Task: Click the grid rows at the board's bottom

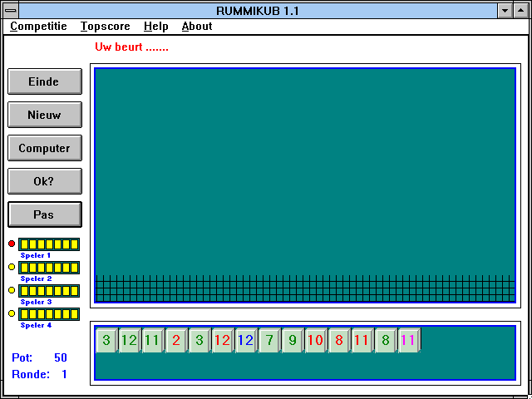Action: pos(305,288)
